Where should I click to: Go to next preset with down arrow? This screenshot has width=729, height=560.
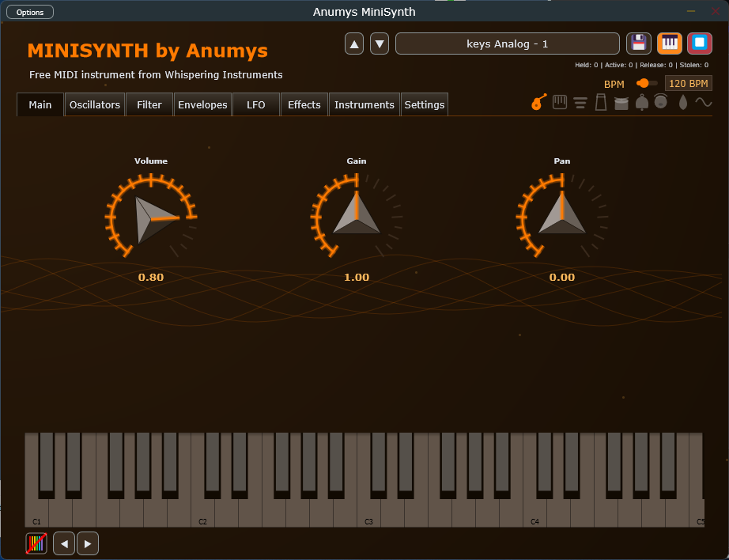pos(380,44)
